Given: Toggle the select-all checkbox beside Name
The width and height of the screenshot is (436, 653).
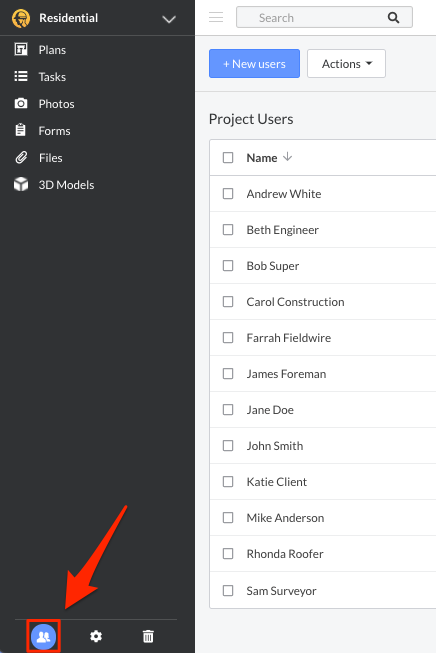Looking at the screenshot, I should point(228,157).
